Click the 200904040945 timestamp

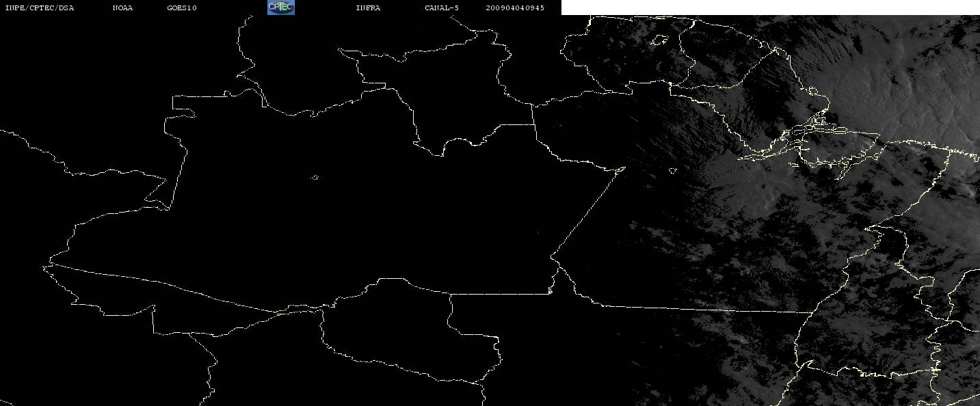coord(515,8)
